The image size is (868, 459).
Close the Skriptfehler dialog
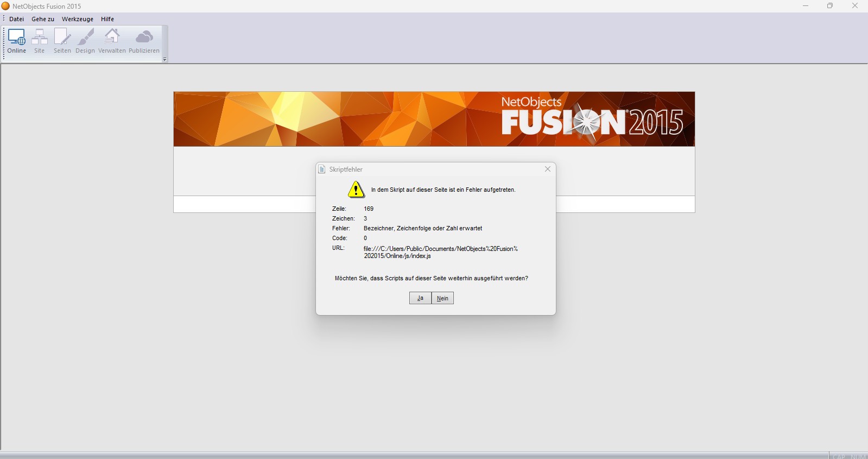click(x=548, y=169)
